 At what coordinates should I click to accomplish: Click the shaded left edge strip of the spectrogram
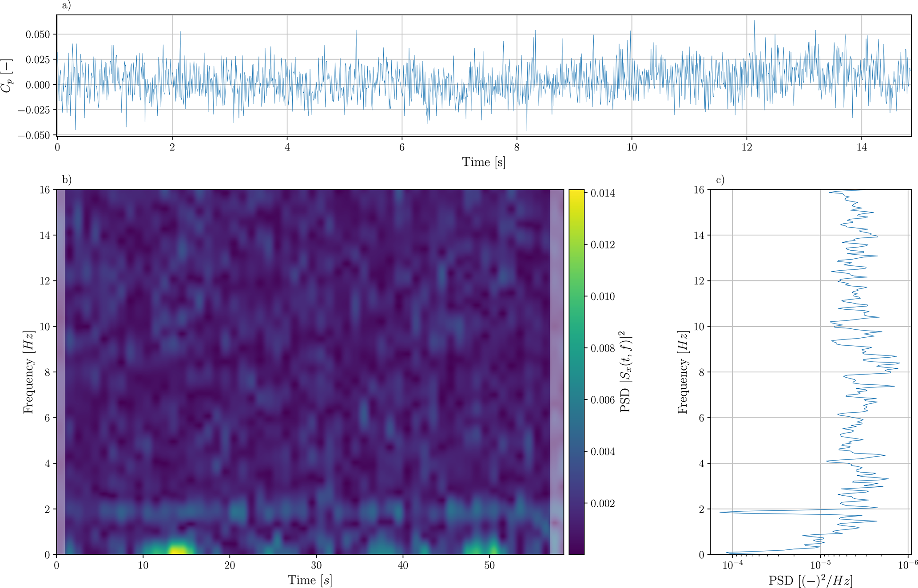coord(61,372)
